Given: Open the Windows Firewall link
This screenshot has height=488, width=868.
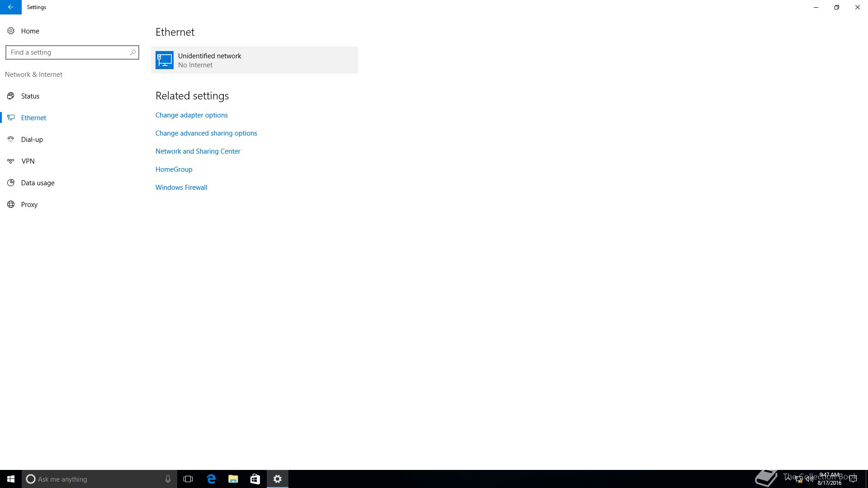Looking at the screenshot, I should (x=181, y=188).
